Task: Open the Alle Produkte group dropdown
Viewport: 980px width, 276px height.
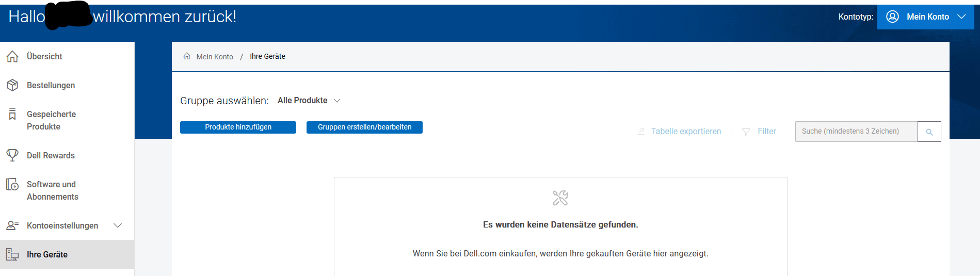Action: [309, 101]
